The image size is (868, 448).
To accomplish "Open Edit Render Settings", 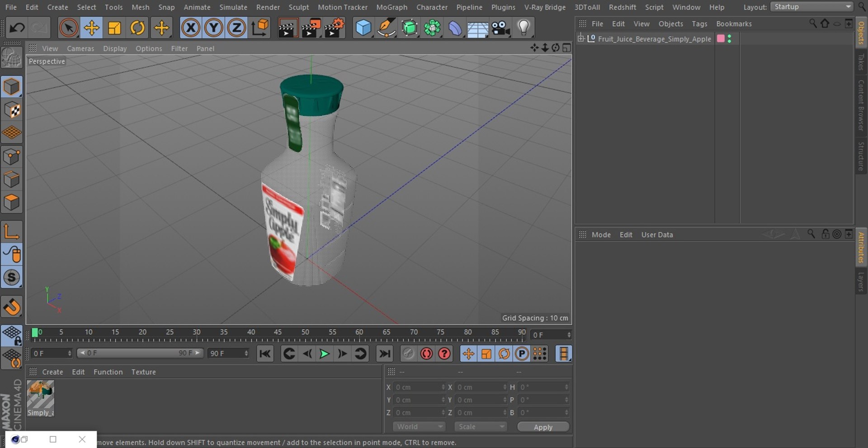I will click(x=335, y=28).
